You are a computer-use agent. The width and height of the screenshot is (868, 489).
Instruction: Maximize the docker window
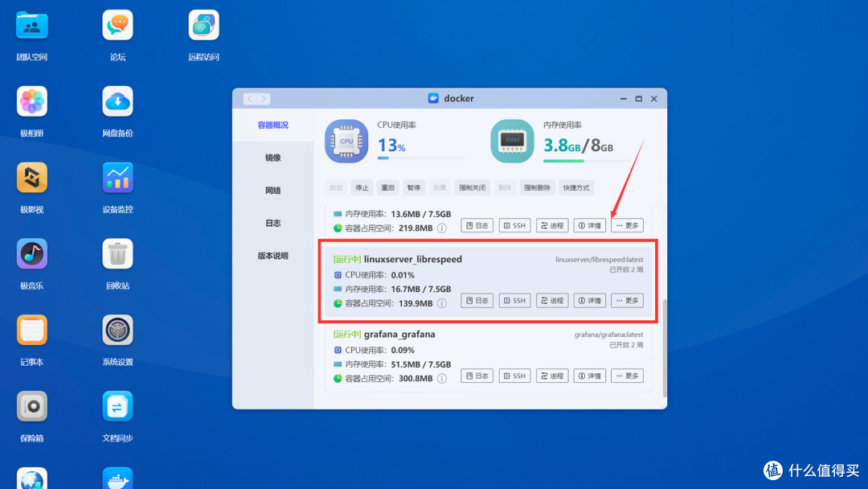(638, 99)
